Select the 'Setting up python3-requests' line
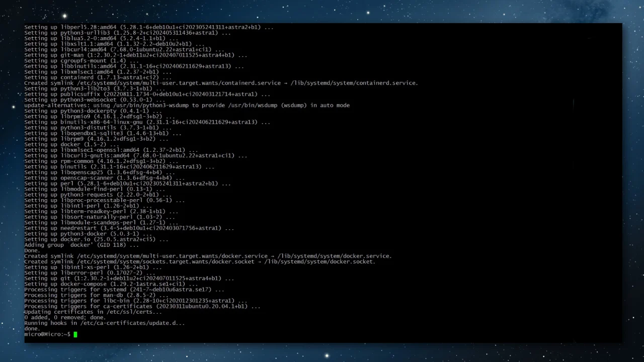 [x=98, y=195]
